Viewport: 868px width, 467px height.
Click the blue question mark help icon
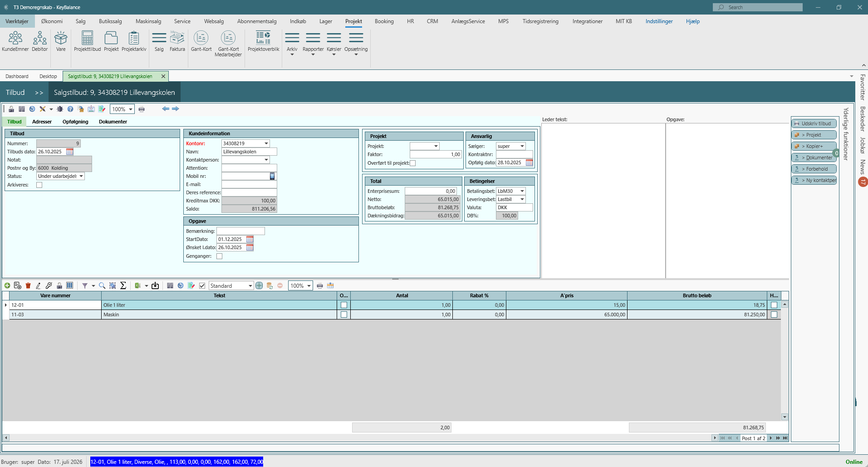[x=70, y=109]
